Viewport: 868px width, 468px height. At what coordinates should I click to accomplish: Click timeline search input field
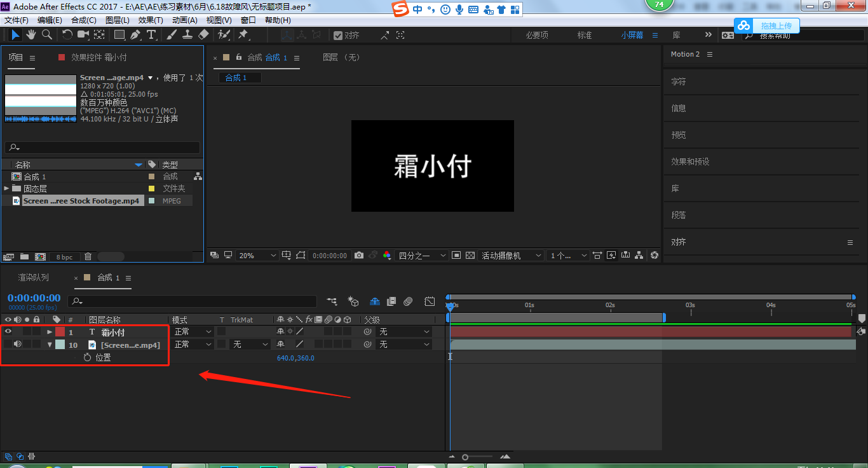click(x=193, y=301)
